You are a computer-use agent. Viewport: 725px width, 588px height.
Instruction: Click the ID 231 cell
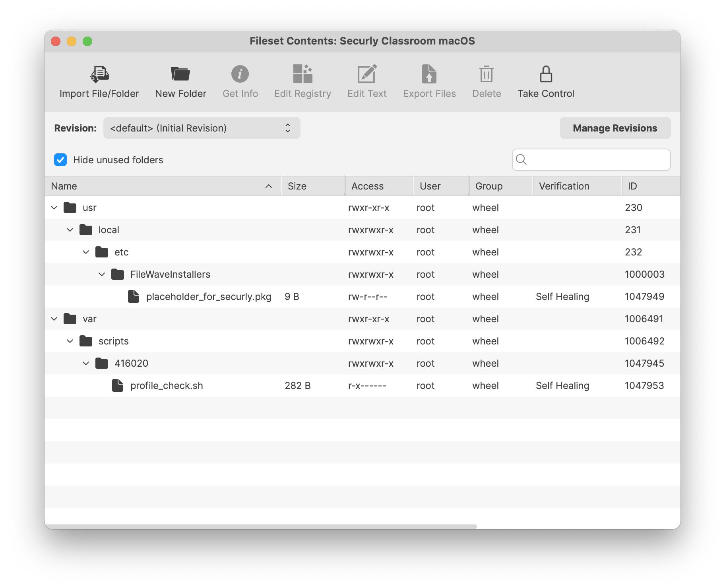tap(633, 230)
